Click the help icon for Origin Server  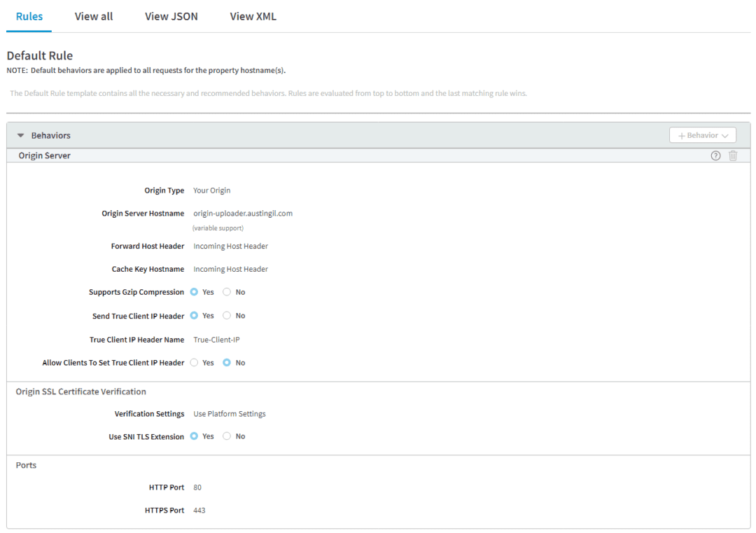pos(715,155)
